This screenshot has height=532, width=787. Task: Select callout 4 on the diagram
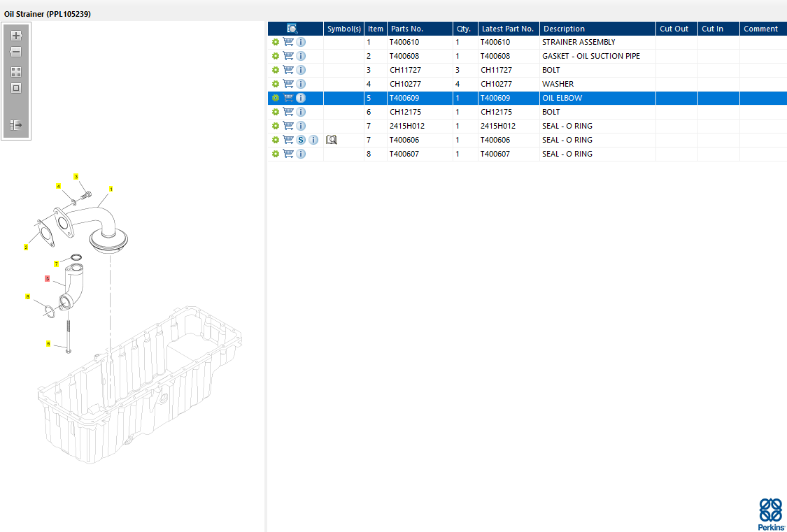(58, 186)
